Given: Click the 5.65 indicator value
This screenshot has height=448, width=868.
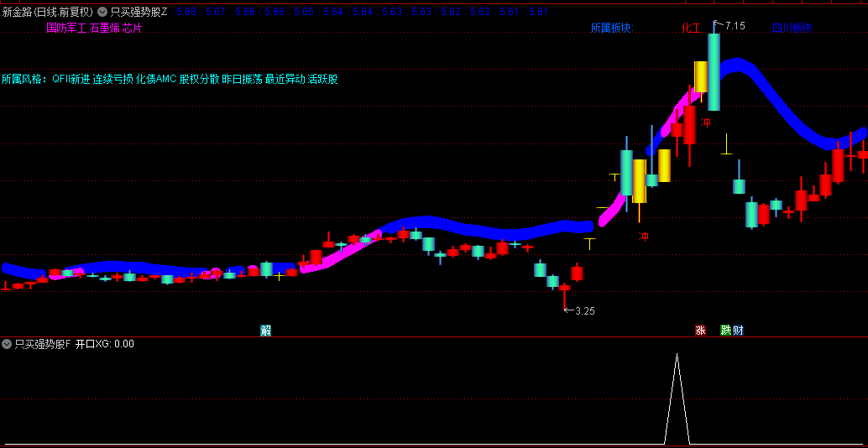Looking at the screenshot, I should 303,12.
